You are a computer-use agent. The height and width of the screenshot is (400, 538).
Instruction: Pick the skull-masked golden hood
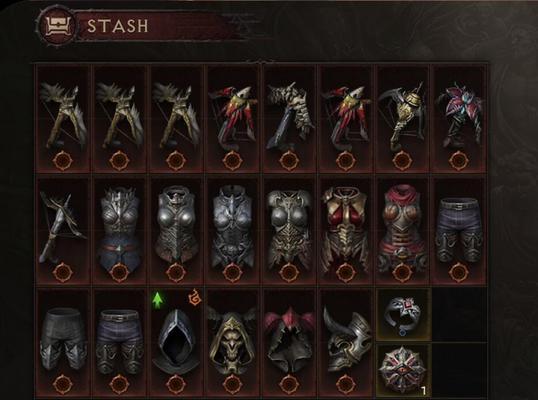tap(232, 343)
